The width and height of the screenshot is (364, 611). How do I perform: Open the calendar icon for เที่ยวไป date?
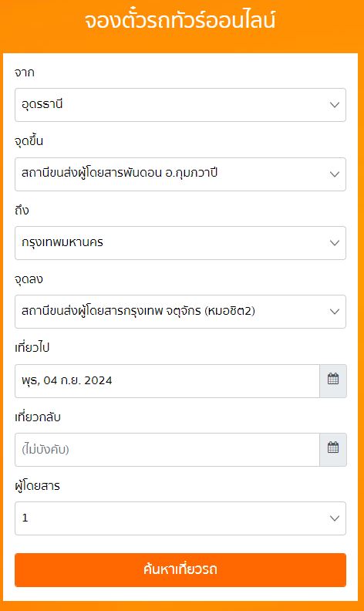tap(333, 380)
